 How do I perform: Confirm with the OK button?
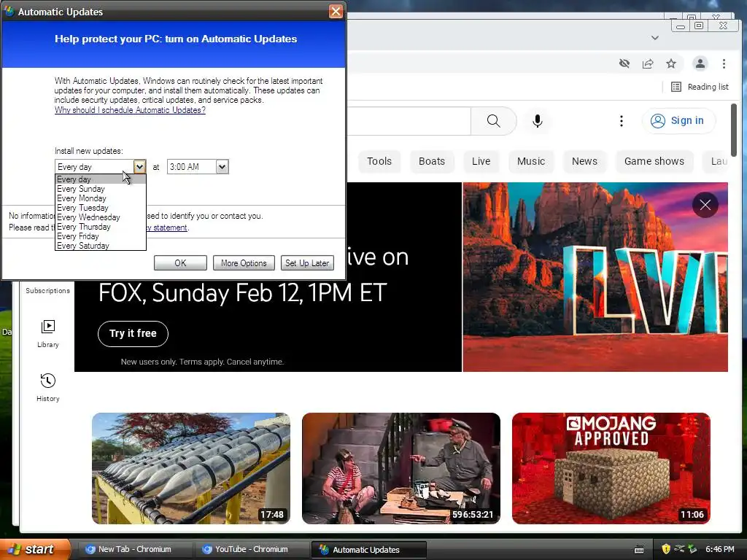[x=180, y=262]
